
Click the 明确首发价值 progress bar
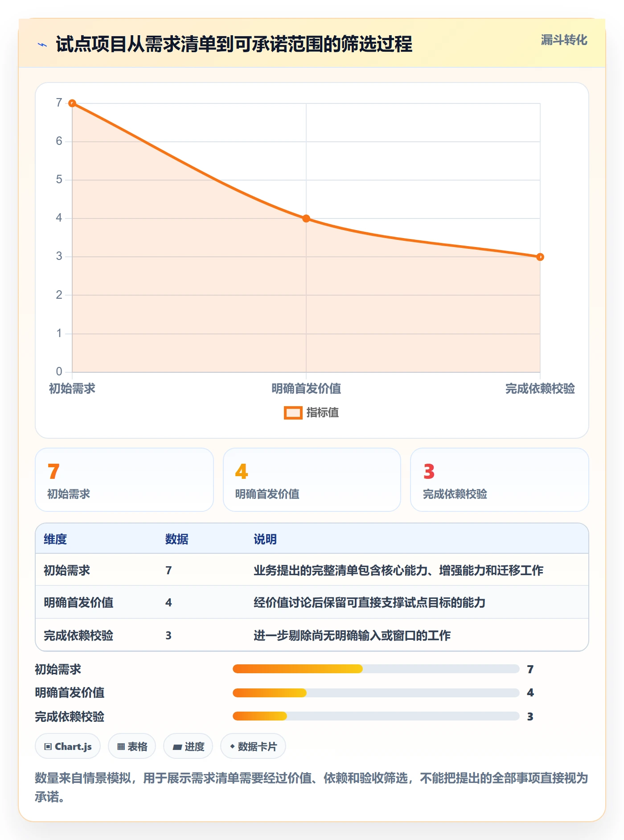[x=376, y=693]
